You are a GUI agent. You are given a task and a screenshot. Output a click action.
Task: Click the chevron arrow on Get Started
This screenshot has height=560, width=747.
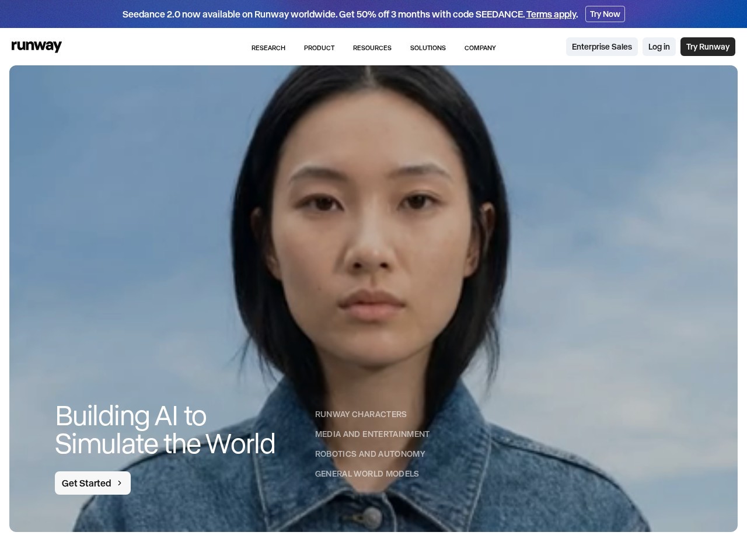tap(120, 483)
